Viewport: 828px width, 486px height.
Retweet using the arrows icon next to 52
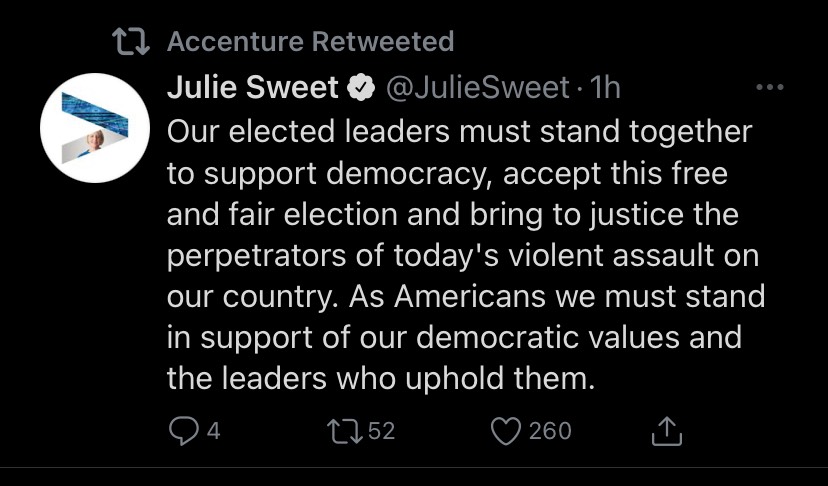tap(344, 431)
